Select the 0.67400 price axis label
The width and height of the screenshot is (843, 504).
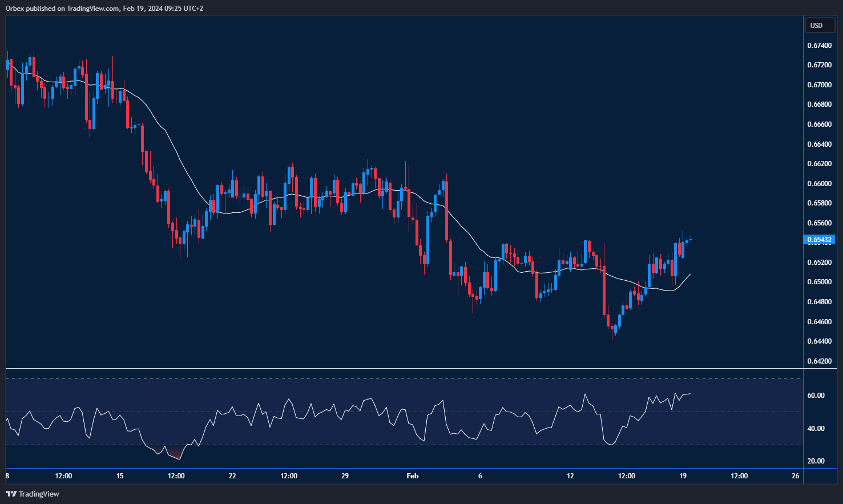[819, 45]
